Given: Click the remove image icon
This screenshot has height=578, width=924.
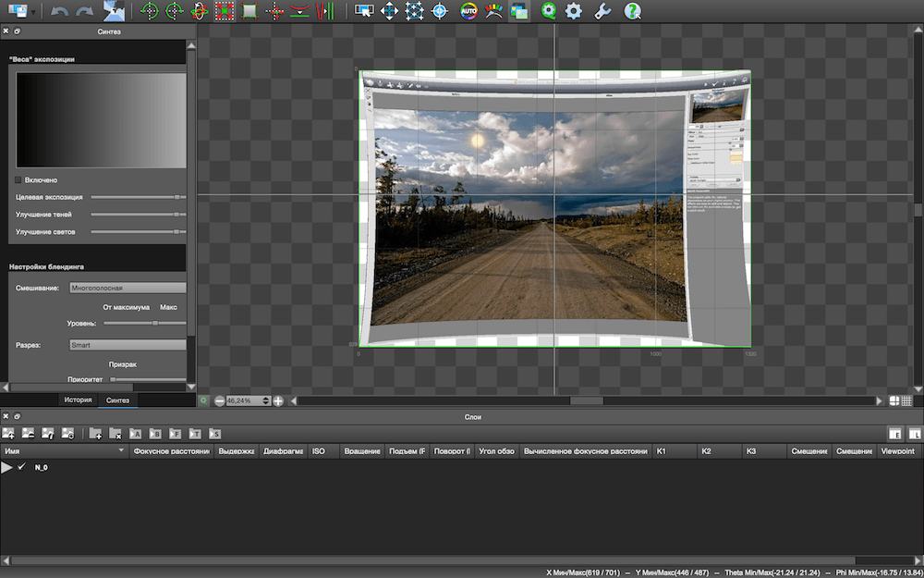Looking at the screenshot, I should click(28, 434).
